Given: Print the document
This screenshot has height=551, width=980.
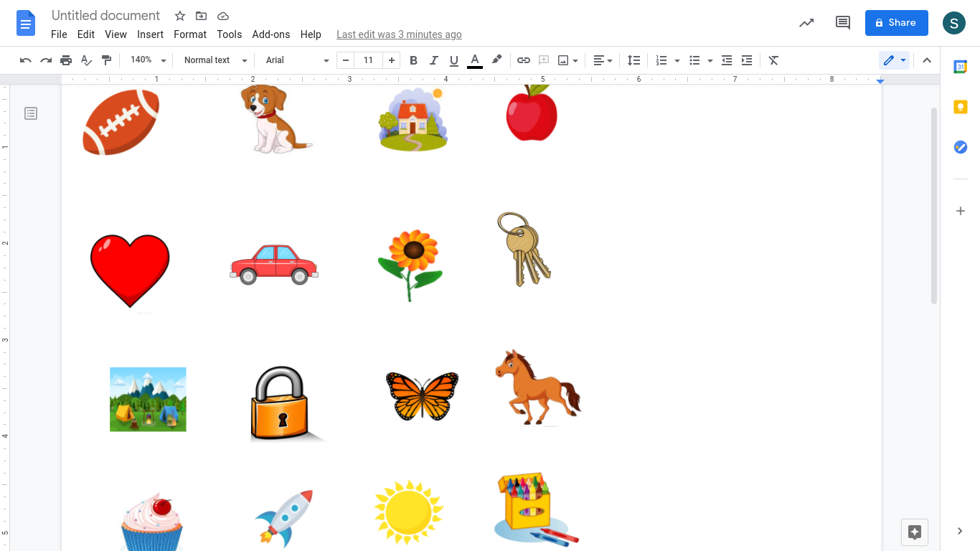Looking at the screenshot, I should pyautogui.click(x=66, y=60).
